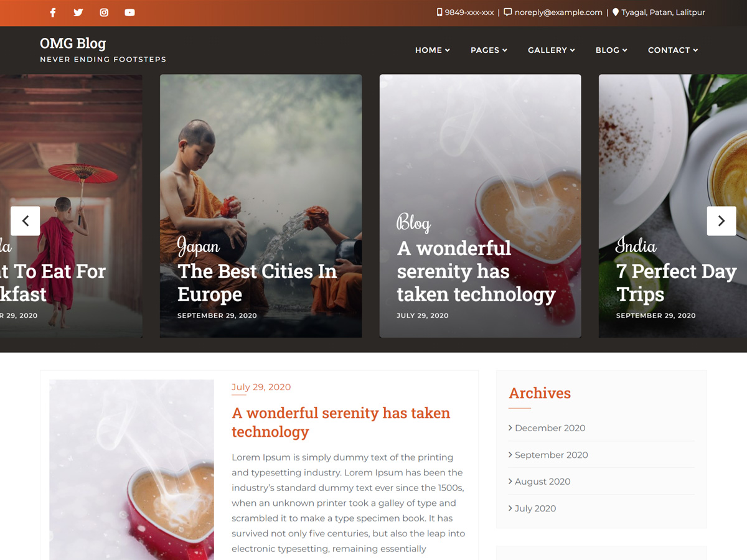This screenshot has width=747, height=560.
Task: Click the email icon next to noreply@example.com
Action: tap(507, 12)
